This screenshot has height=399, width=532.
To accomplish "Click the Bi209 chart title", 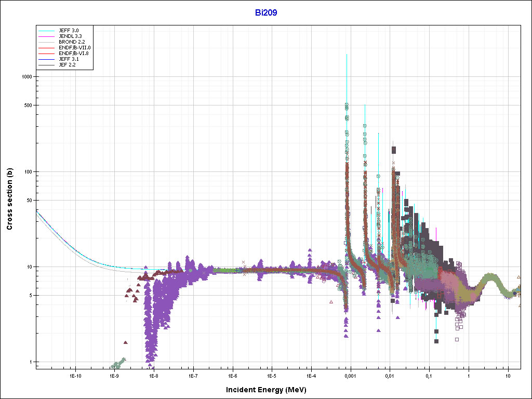I will [x=265, y=14].
